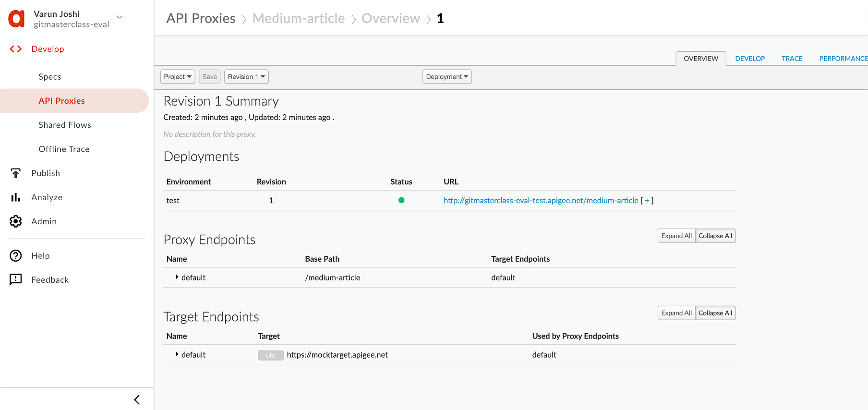Collapse the sidebar with the left arrow
Image resolution: width=868 pixels, height=410 pixels.
137,399
